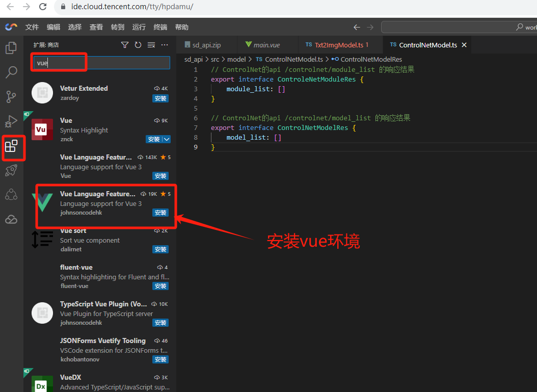537x392 pixels.
Task: Click the filter extensions funnel icon
Action: [125, 45]
